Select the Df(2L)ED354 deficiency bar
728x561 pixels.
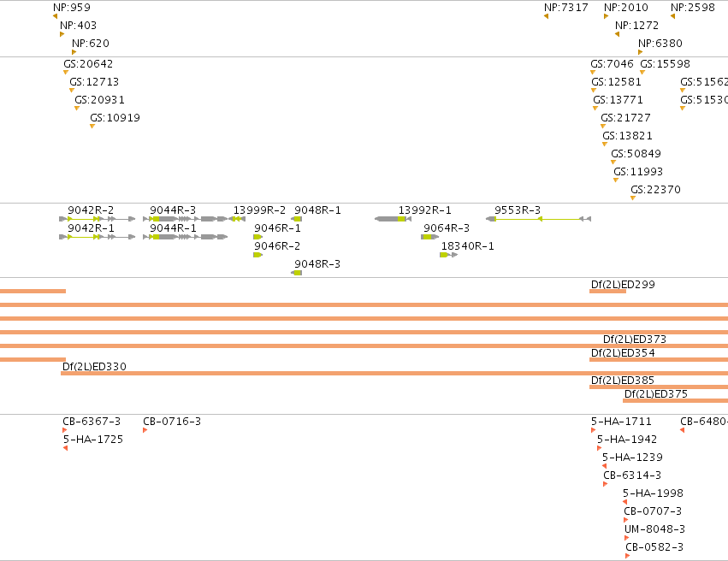(x=659, y=360)
